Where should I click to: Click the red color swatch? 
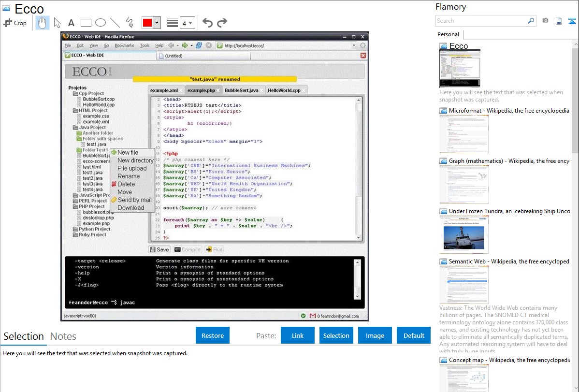(147, 23)
